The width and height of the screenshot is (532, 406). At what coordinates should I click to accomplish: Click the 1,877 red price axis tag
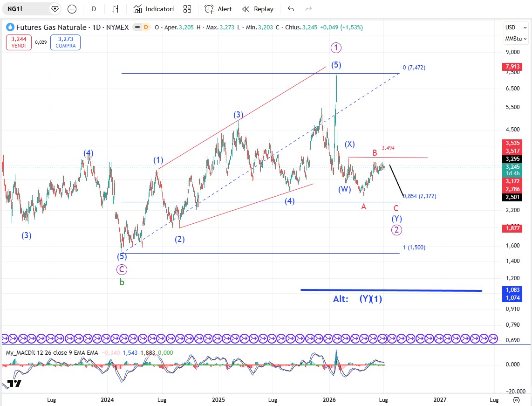pos(512,228)
